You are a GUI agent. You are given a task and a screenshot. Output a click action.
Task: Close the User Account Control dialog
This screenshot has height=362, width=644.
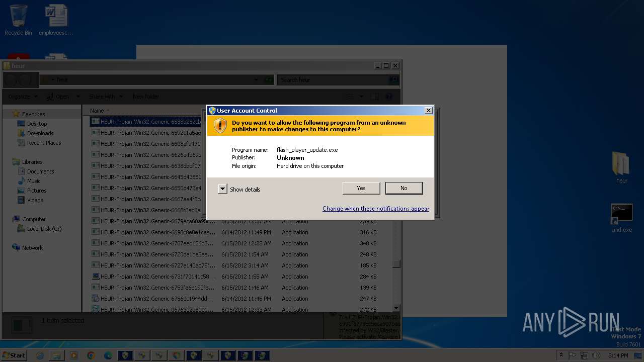tap(428, 111)
